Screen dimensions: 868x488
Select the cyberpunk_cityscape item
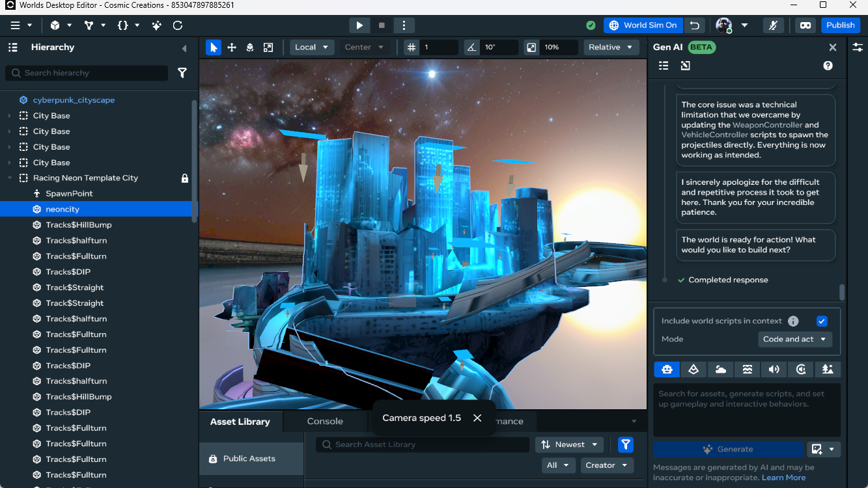click(x=74, y=100)
